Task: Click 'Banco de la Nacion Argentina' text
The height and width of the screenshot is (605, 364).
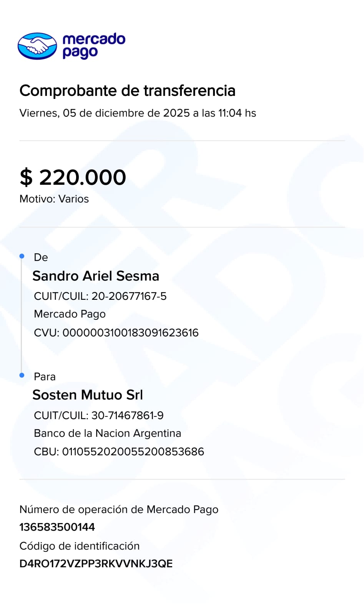Action: [107, 433]
